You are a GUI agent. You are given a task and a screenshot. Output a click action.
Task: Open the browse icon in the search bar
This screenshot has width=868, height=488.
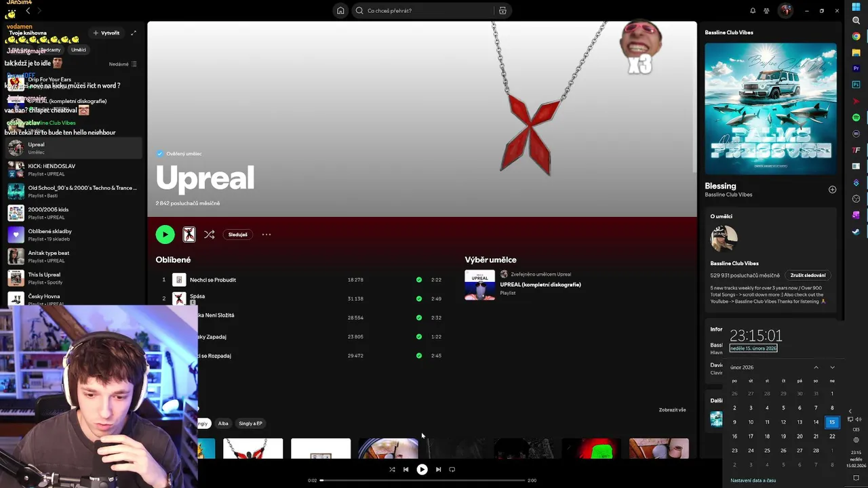point(502,11)
